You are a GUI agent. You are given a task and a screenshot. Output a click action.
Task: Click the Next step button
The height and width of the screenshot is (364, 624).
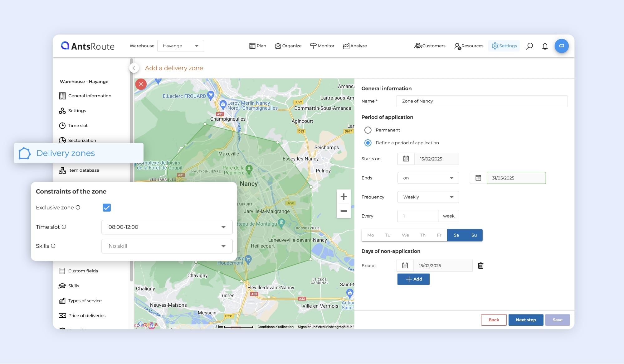[x=525, y=320]
